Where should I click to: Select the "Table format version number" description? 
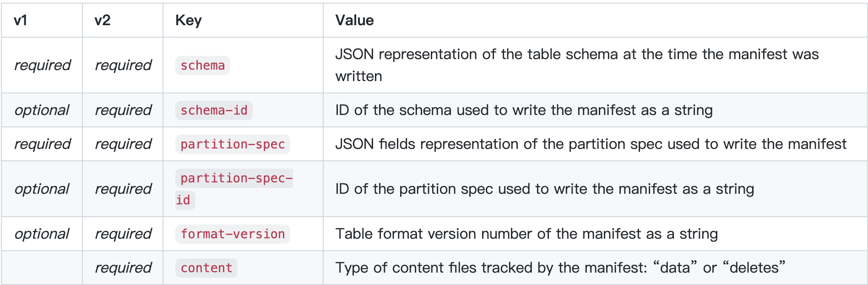[526, 234]
